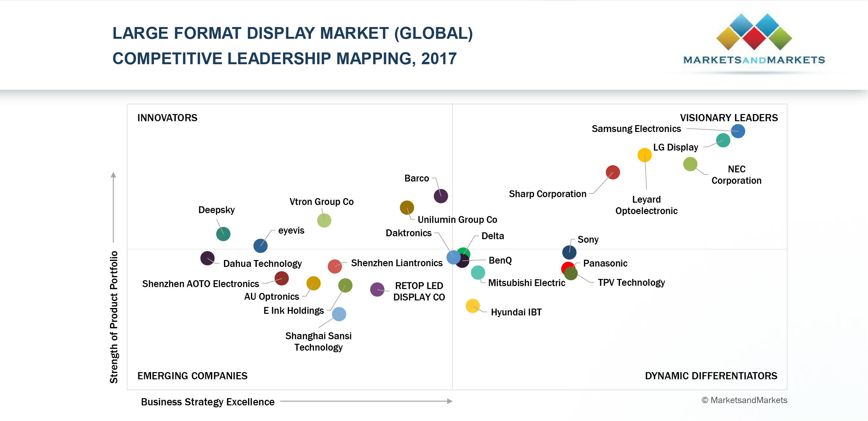This screenshot has height=421, width=868.
Task: Click the Hyundai IBT yellow dot
Action: (473, 306)
